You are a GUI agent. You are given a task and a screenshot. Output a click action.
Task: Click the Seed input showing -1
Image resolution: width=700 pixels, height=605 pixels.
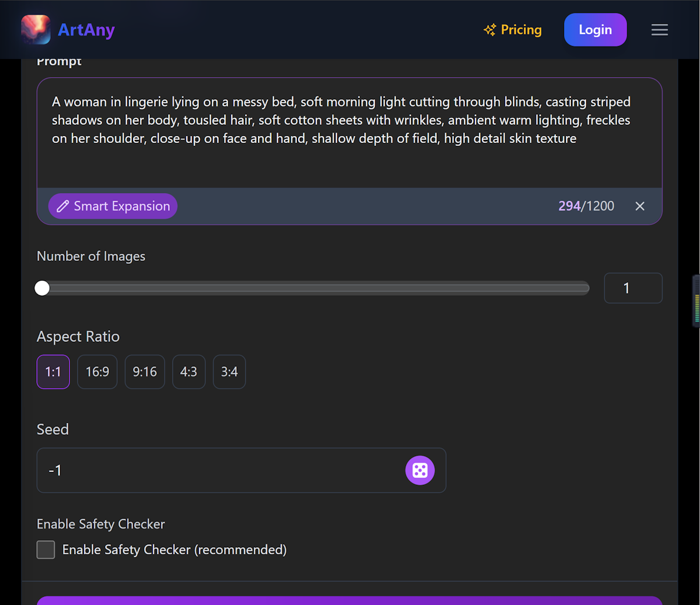point(175,470)
